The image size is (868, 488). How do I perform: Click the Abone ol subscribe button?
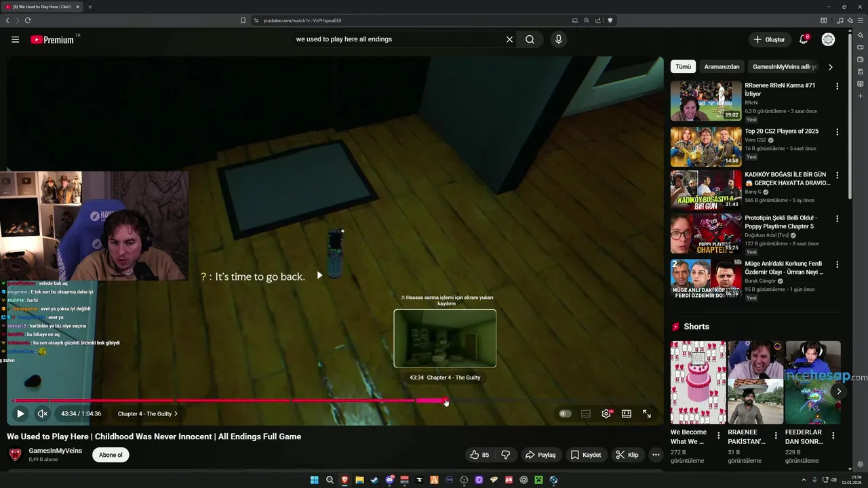pyautogui.click(x=111, y=455)
